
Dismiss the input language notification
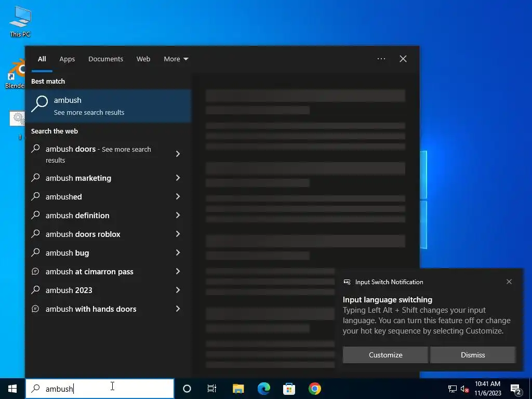pyautogui.click(x=473, y=354)
